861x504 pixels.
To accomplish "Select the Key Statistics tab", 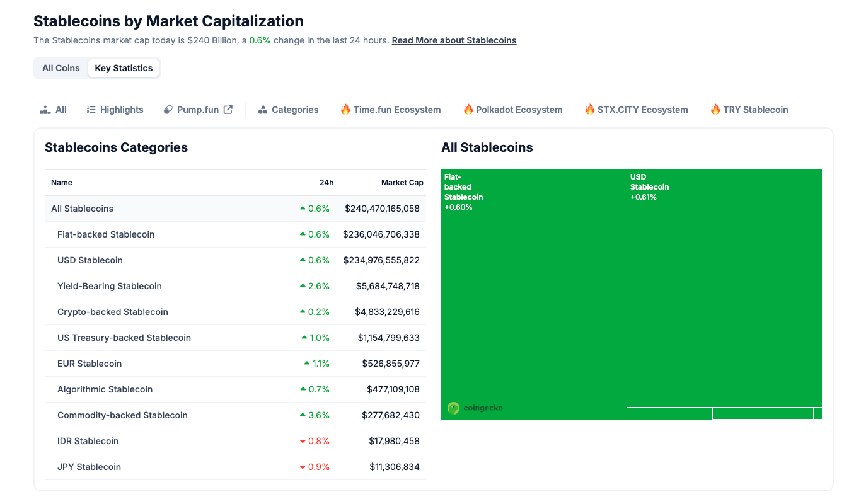I will (x=124, y=67).
